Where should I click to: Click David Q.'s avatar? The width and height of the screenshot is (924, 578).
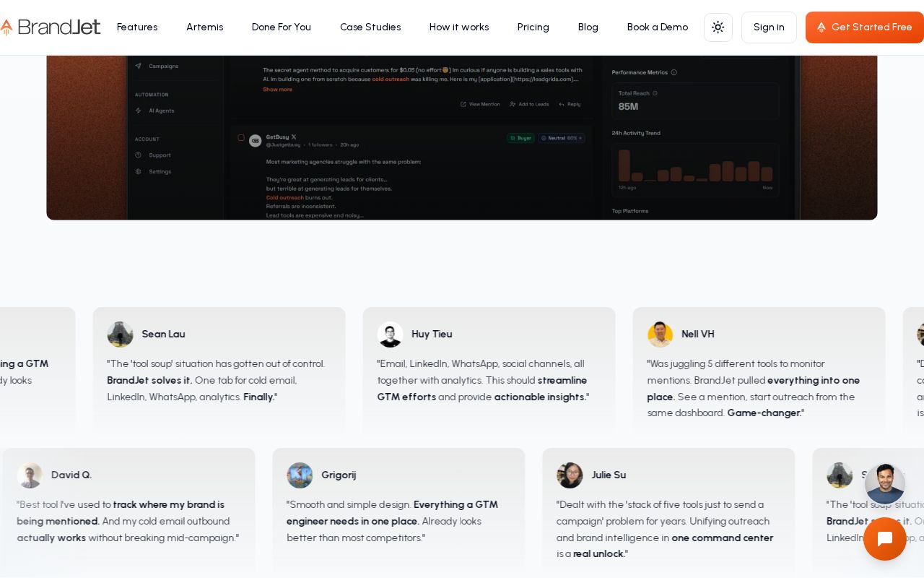(30, 475)
